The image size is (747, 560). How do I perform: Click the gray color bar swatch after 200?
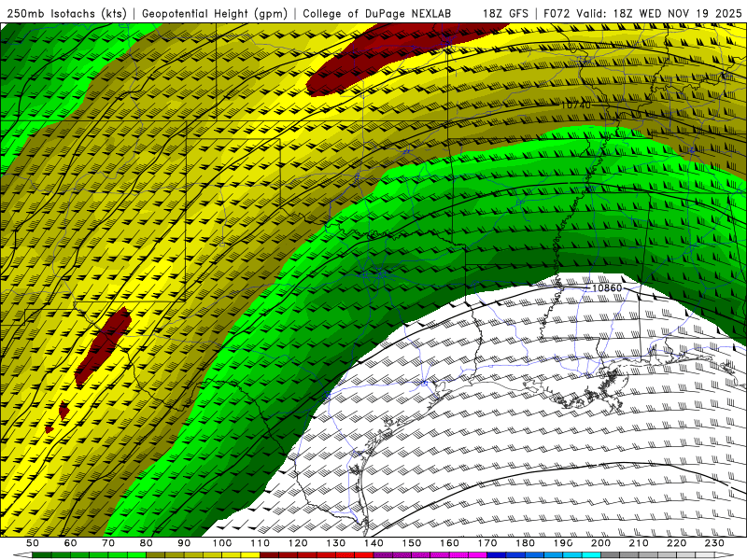pos(610,555)
